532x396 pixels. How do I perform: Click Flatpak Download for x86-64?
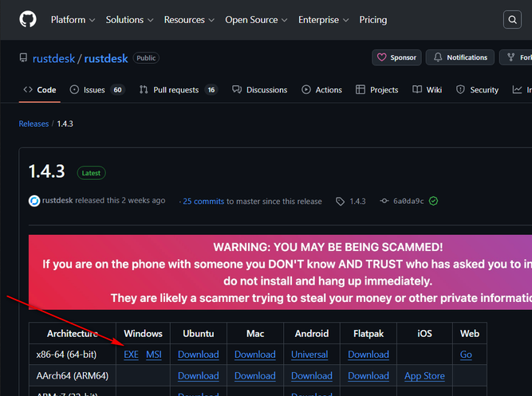coord(368,355)
